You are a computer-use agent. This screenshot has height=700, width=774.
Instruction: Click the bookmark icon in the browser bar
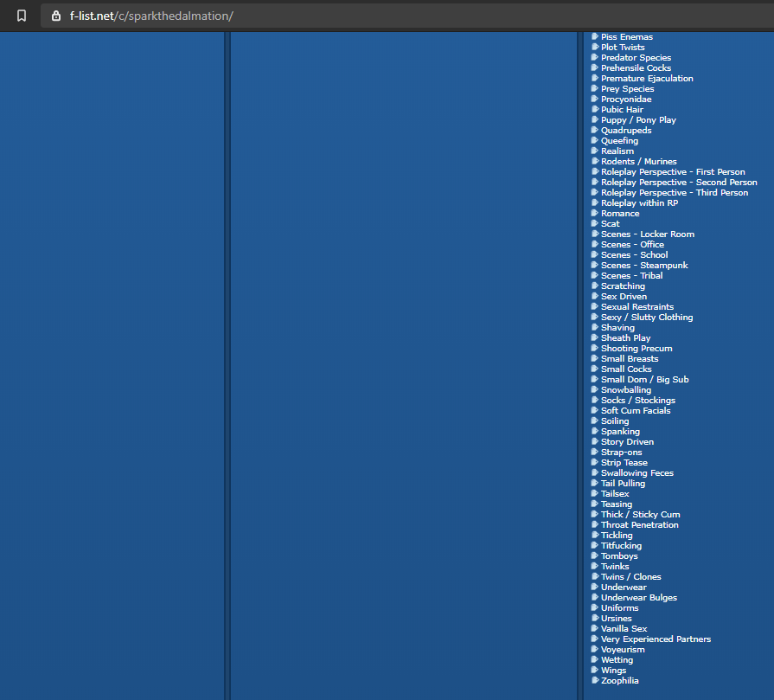click(x=22, y=16)
